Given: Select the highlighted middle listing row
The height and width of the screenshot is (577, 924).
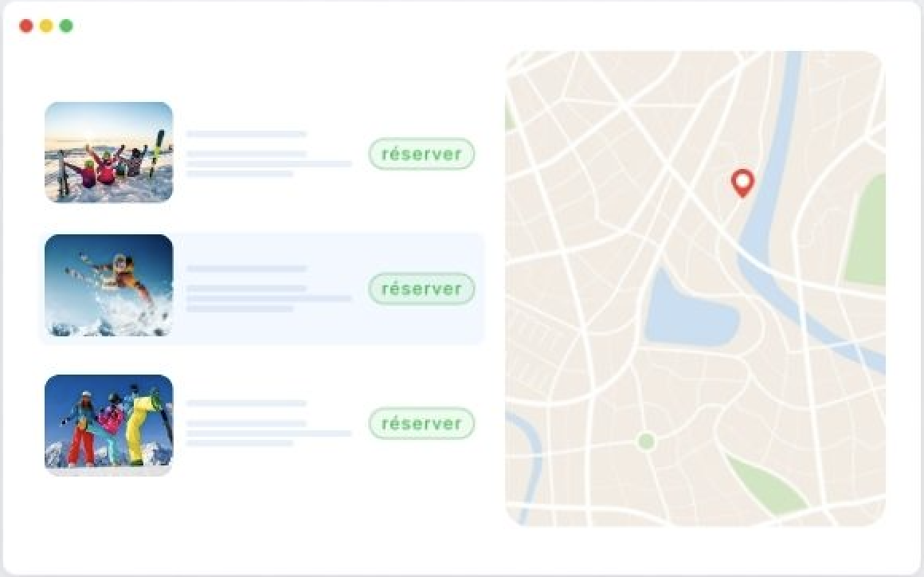Looking at the screenshot, I should point(261,288).
